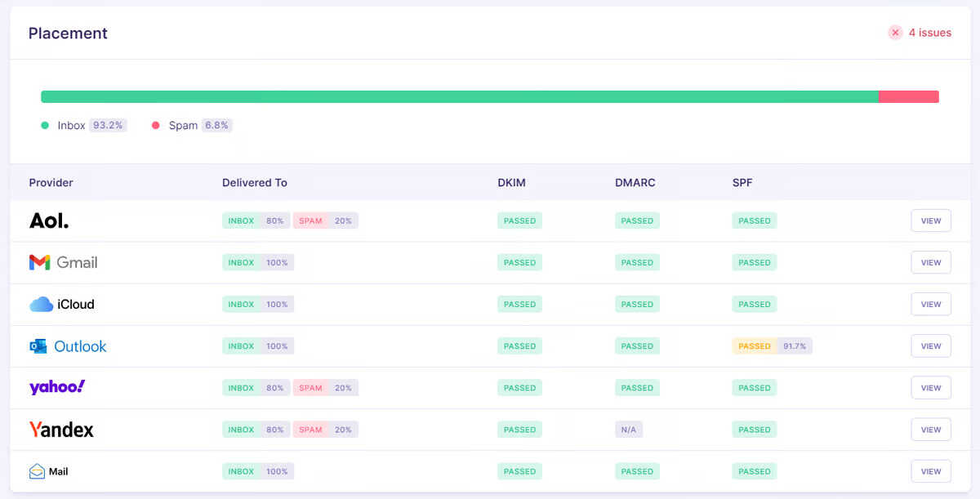Click the red Spam bar segment
980x499 pixels.
(x=908, y=96)
